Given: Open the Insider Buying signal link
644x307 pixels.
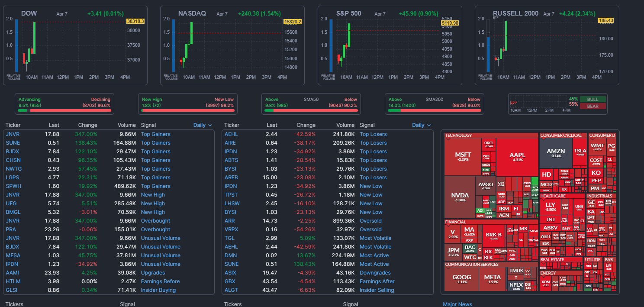Looking at the screenshot, I should (158, 290).
